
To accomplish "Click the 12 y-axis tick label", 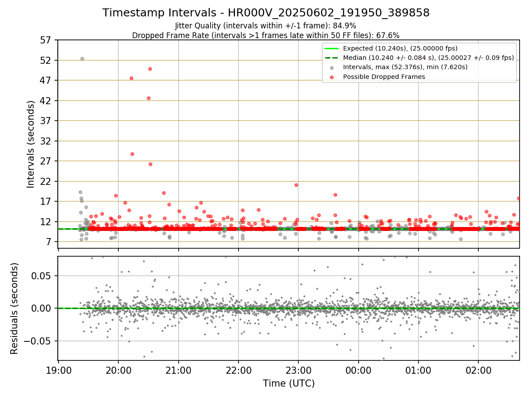I will pos(46,222).
